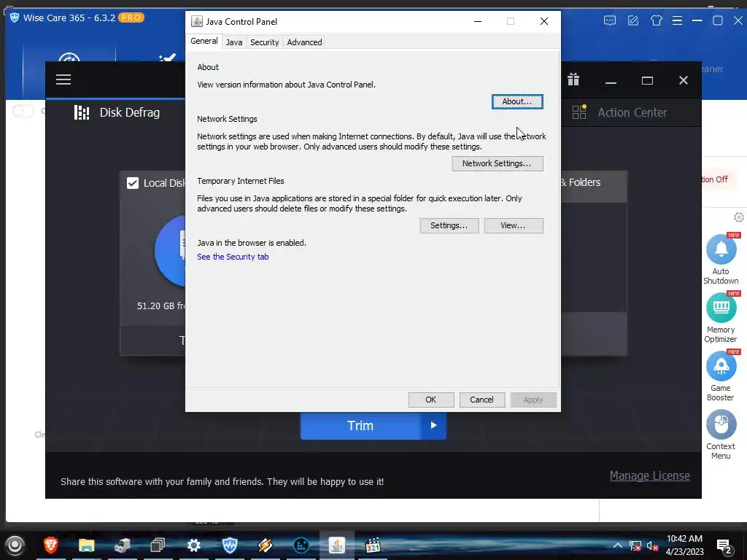The width and height of the screenshot is (747, 560).
Task: Follow the See the Security tab link
Action: (x=233, y=257)
